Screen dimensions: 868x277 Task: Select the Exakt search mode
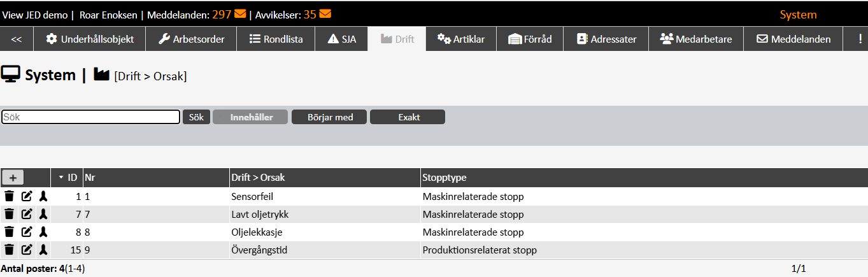pyautogui.click(x=408, y=117)
